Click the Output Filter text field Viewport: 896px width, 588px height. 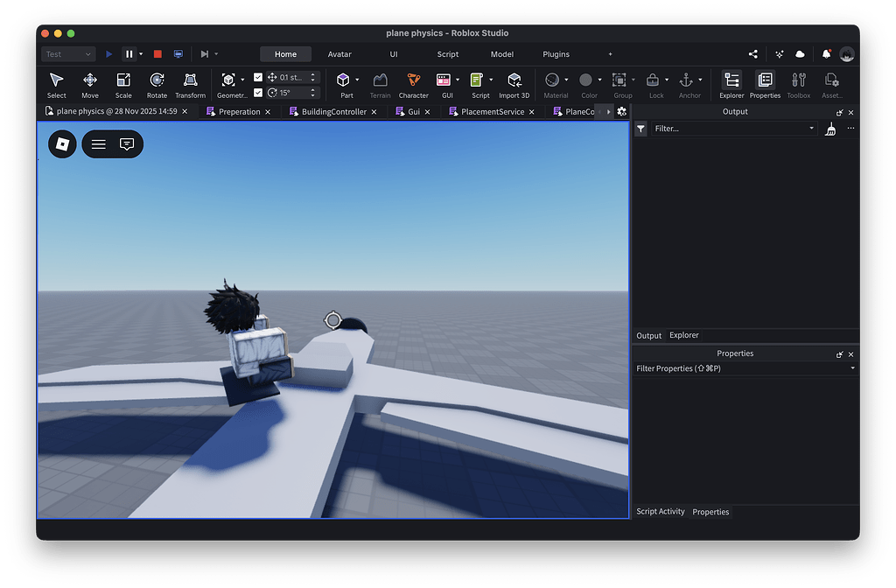click(726, 128)
